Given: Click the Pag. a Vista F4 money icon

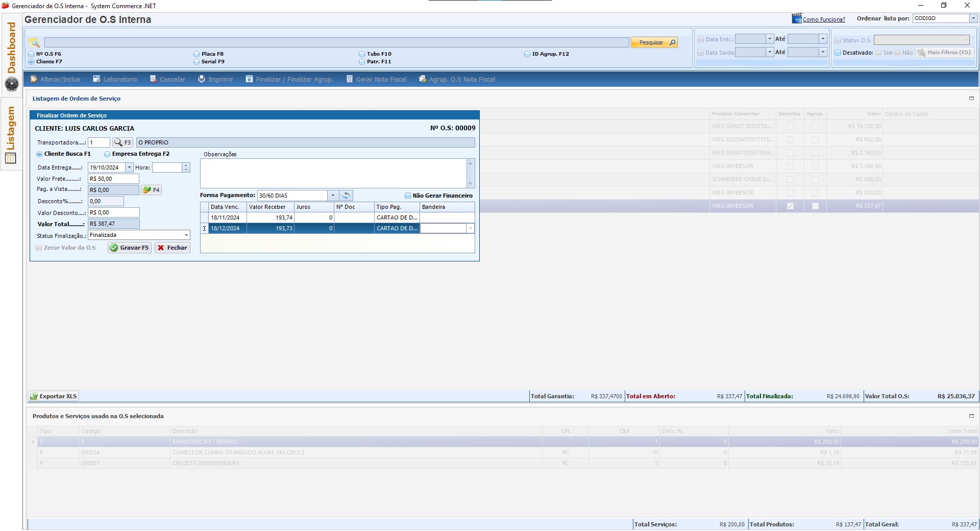Looking at the screenshot, I should [x=147, y=190].
